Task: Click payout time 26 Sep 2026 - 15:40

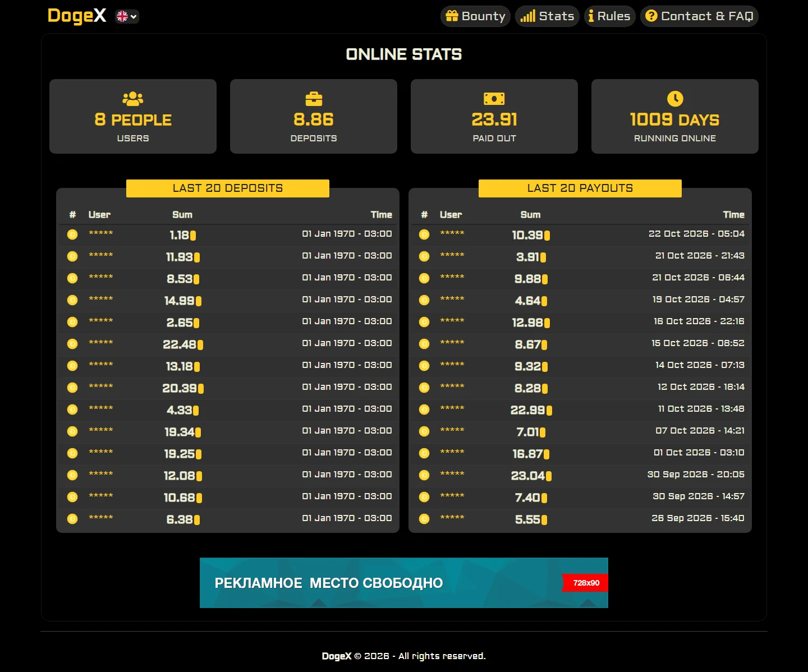Action: [x=698, y=518]
